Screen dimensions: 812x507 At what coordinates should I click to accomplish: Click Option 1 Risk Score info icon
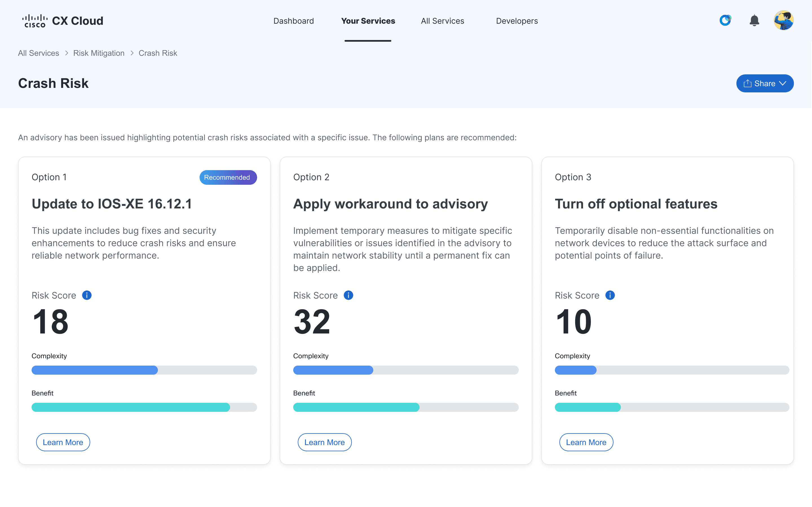click(x=87, y=295)
